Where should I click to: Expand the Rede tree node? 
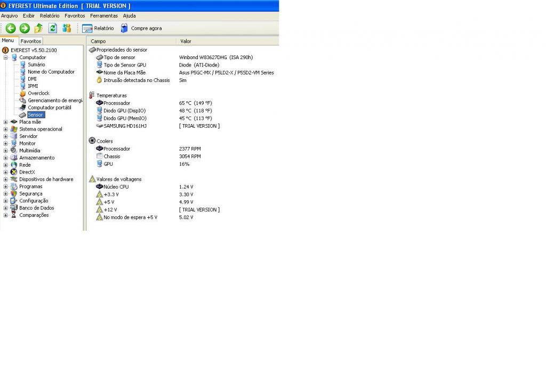coord(5,165)
